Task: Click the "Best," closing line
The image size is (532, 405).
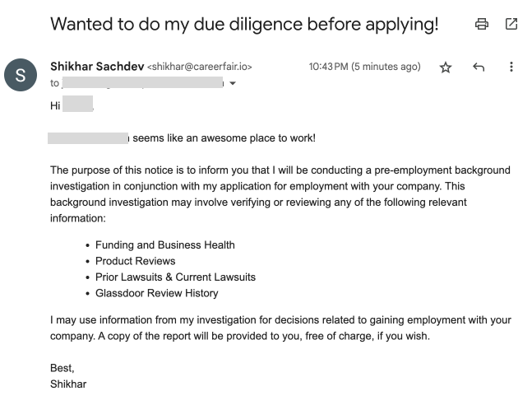Action: 62,368
